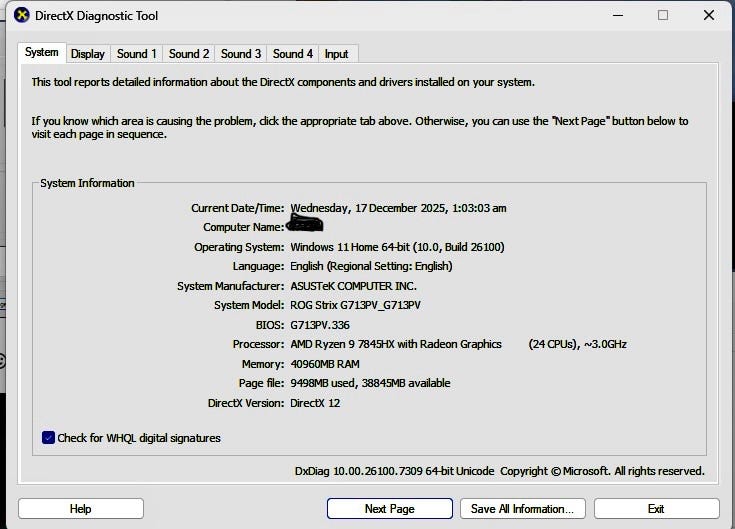Open the Sound 3 tab
Screen dimensions: 735x529
[x=241, y=54]
